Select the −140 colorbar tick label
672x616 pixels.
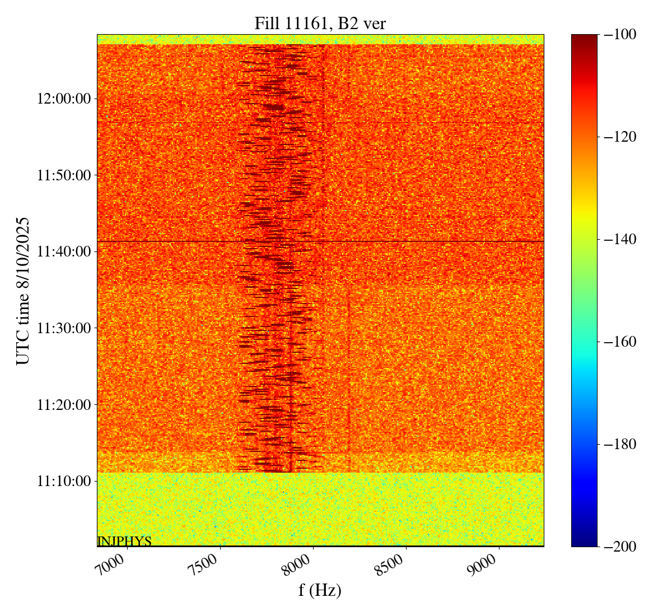[x=620, y=239]
